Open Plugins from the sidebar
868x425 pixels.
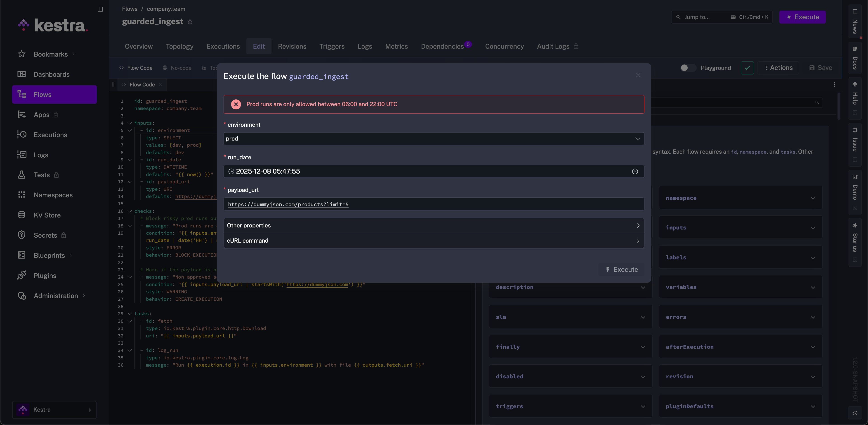coord(45,276)
